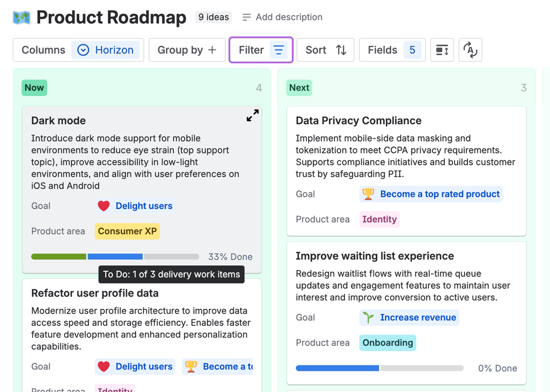
Task: Open Improve waiting list experience title
Action: pos(375,256)
